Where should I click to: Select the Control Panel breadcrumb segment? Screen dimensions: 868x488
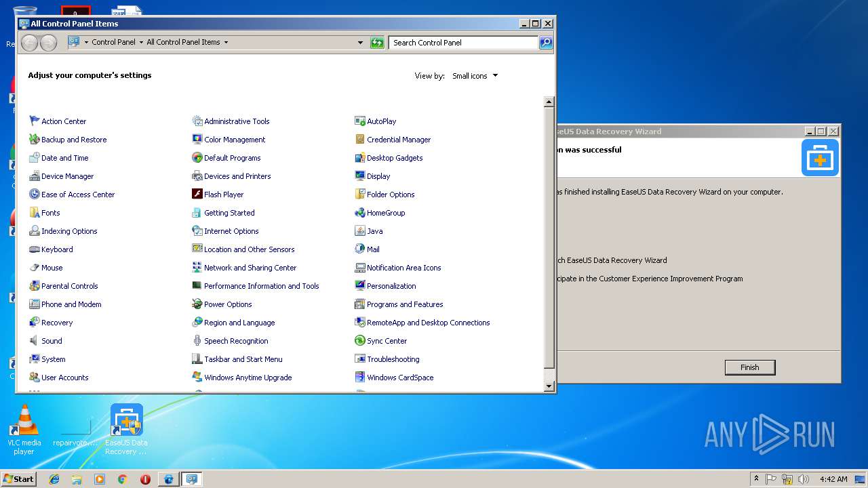(114, 42)
